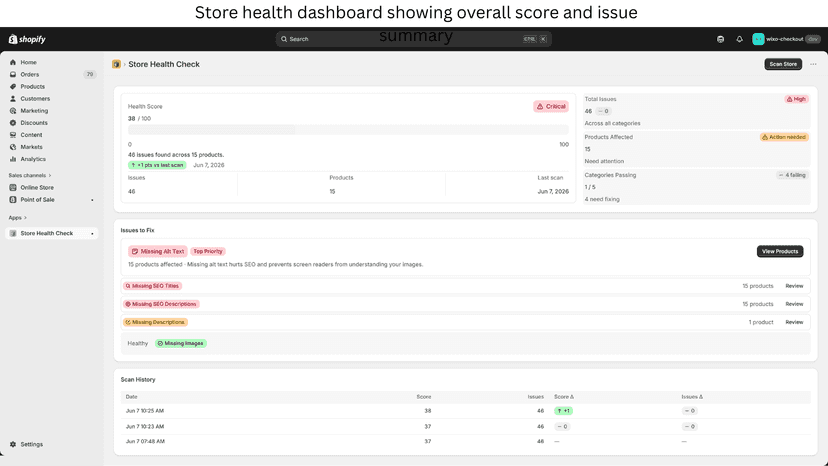Screen dimensions: 828x466
Task: Select the Products tag icon
Action: click(x=13, y=87)
